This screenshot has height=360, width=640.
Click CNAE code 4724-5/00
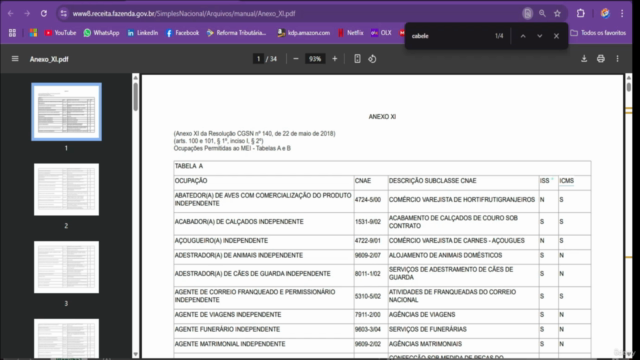tap(368, 200)
